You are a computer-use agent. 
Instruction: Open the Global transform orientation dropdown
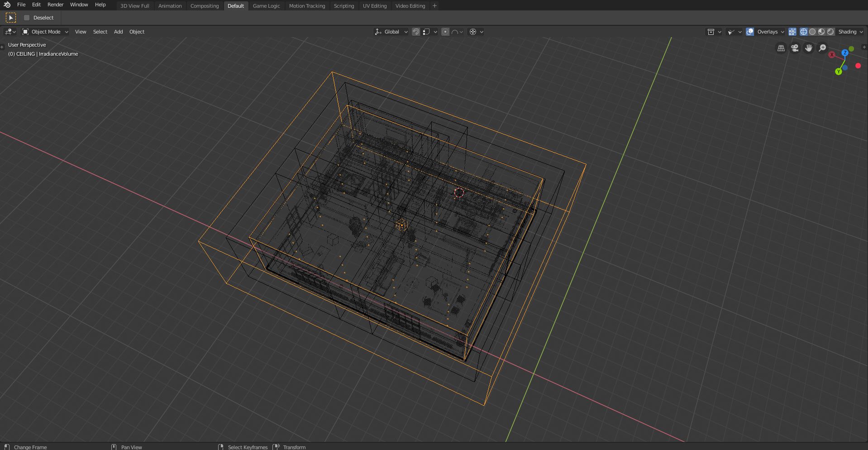point(391,32)
